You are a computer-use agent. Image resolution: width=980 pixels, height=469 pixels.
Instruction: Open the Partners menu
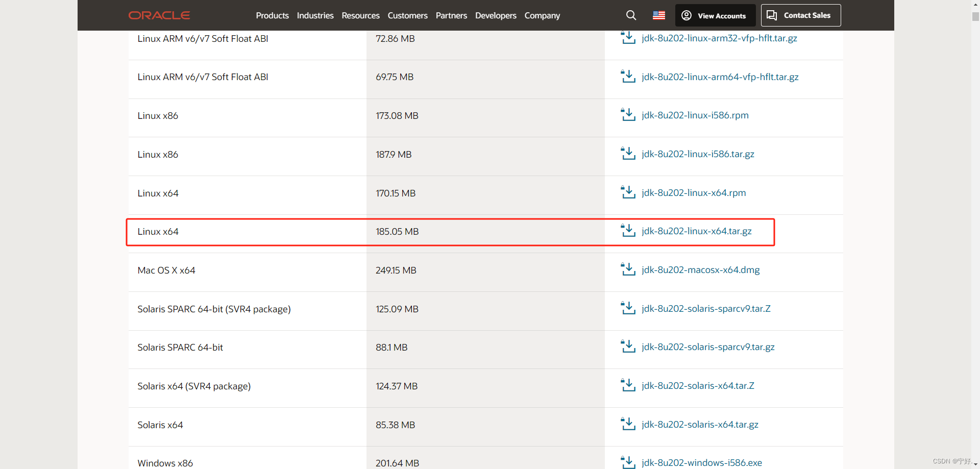pyautogui.click(x=451, y=16)
